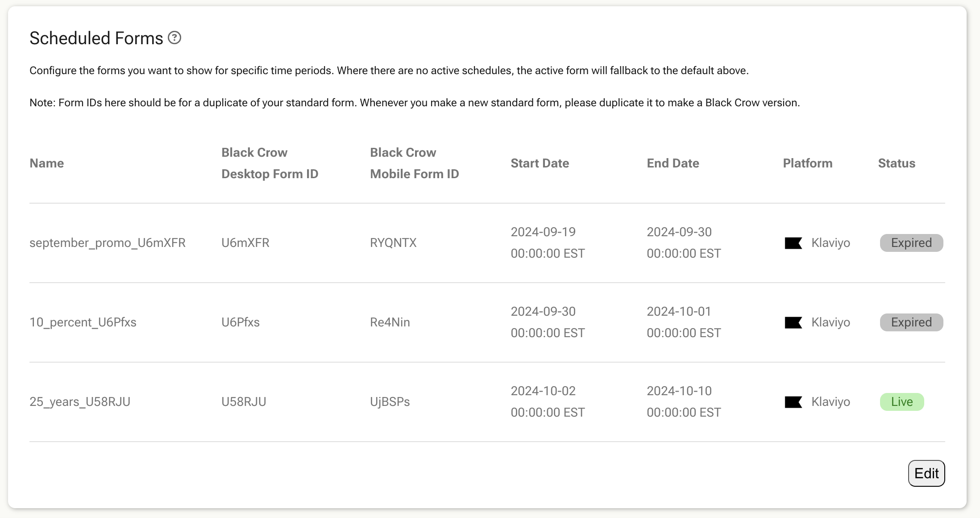Click the Klaviyo flag icon in september_promo row

pyautogui.click(x=793, y=243)
